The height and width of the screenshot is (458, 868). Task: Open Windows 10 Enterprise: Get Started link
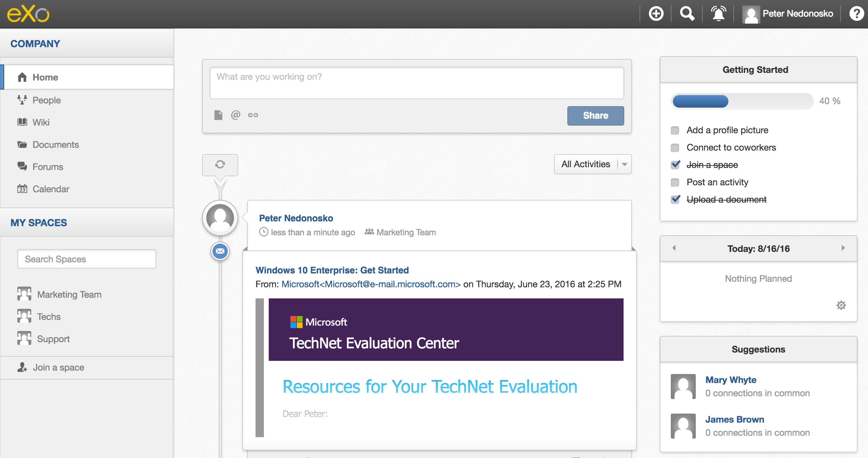pos(332,270)
